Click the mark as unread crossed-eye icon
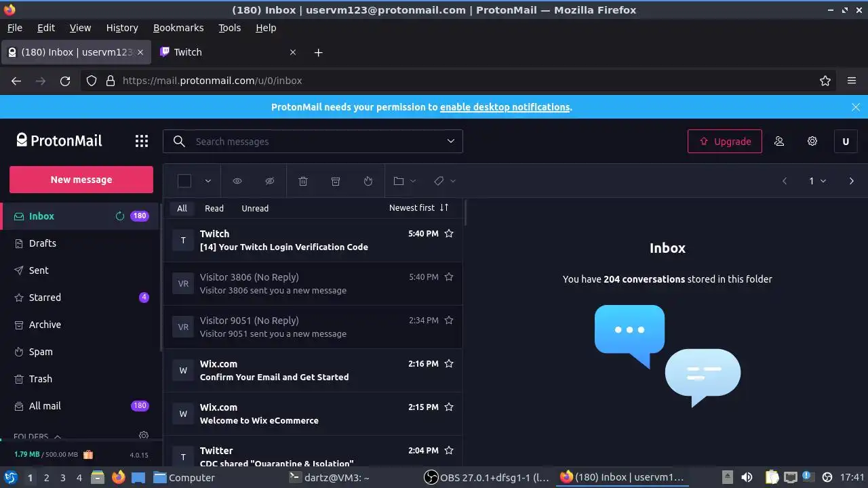The height and width of the screenshot is (488, 868). pyautogui.click(x=269, y=181)
